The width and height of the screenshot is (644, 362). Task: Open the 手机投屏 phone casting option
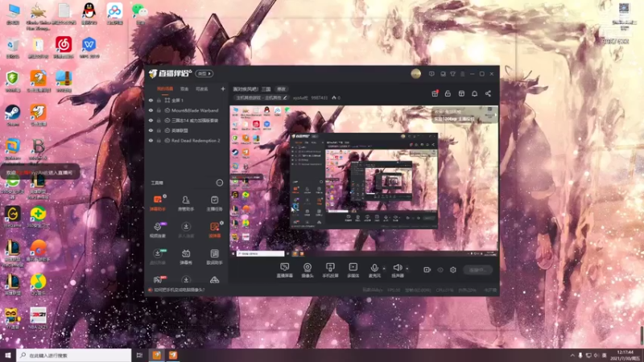pyautogui.click(x=330, y=270)
